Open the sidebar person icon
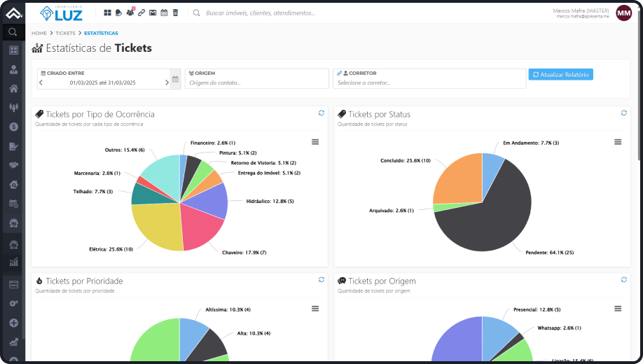 pos(13,69)
